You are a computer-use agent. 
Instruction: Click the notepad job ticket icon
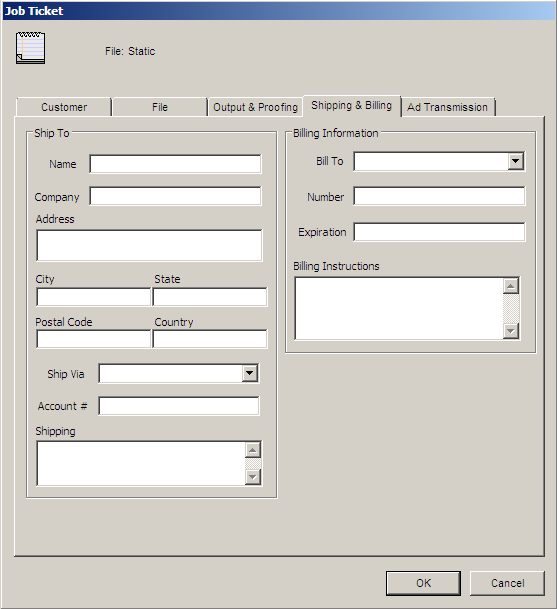(30, 48)
